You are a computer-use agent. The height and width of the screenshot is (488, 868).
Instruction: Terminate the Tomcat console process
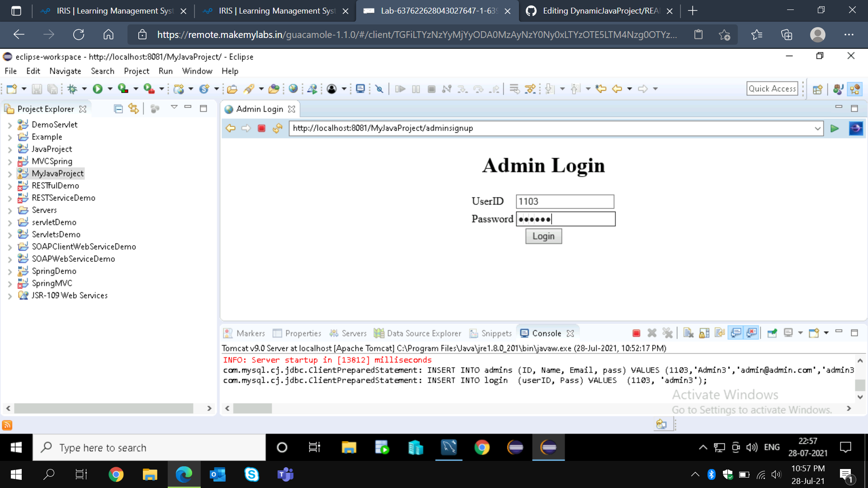coord(636,333)
